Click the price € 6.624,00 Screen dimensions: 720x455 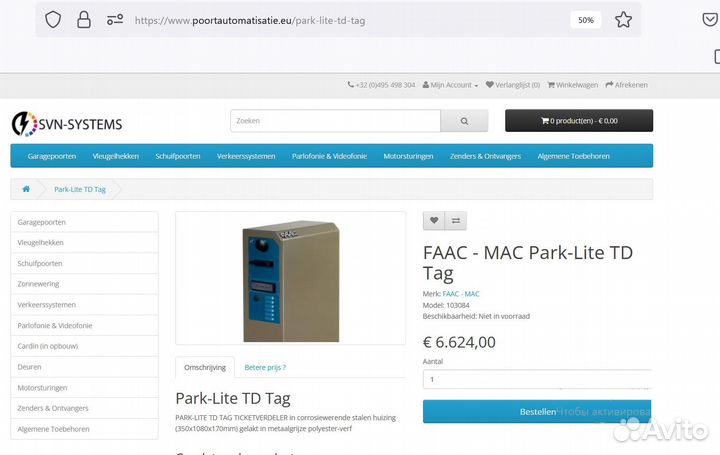coord(459,343)
